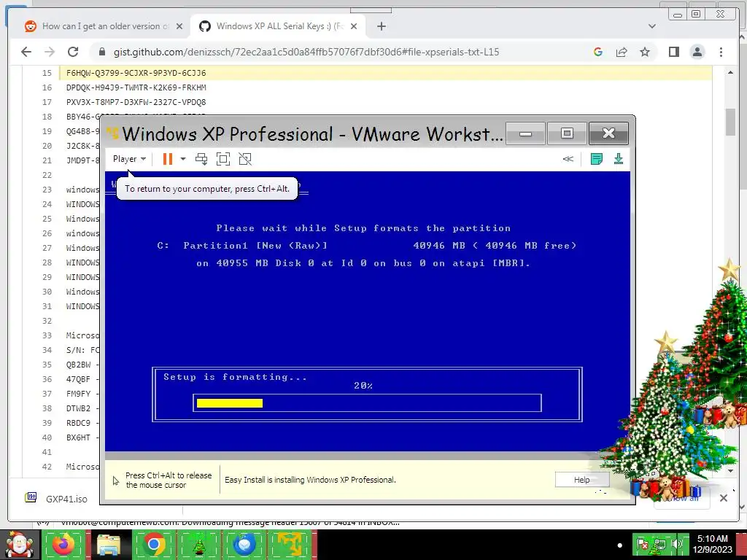Viewport: 747px width, 560px height.
Task: Launch Firefox from the taskbar
Action: click(63, 545)
